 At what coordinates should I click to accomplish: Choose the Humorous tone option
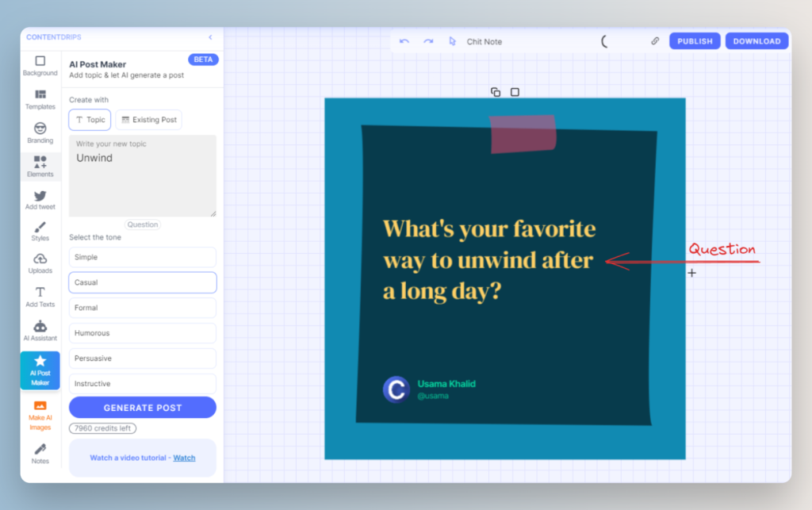(143, 333)
